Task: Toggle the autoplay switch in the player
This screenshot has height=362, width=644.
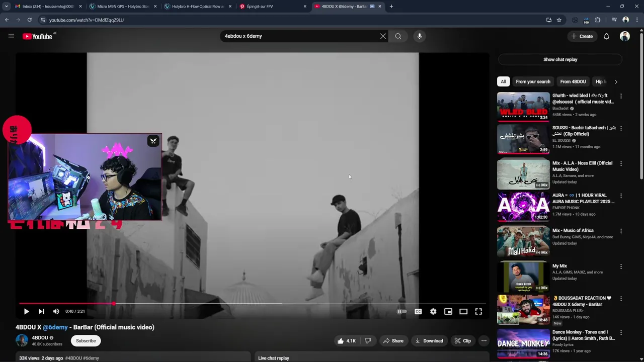Action: point(401,311)
